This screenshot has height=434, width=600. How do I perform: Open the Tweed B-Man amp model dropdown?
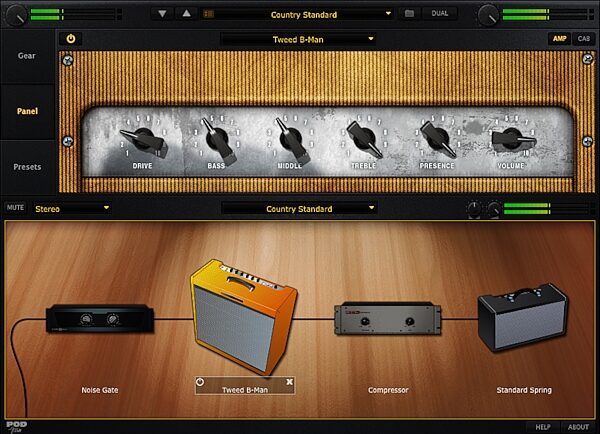coord(298,39)
